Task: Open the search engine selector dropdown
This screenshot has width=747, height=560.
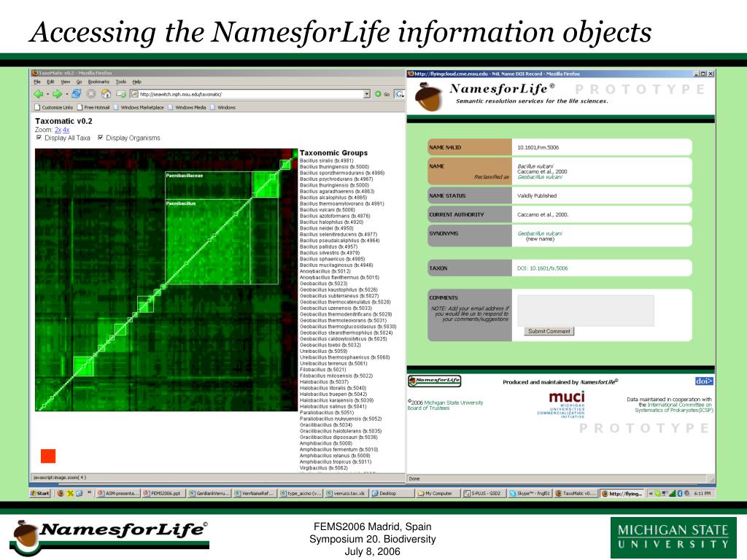Action: (x=399, y=94)
